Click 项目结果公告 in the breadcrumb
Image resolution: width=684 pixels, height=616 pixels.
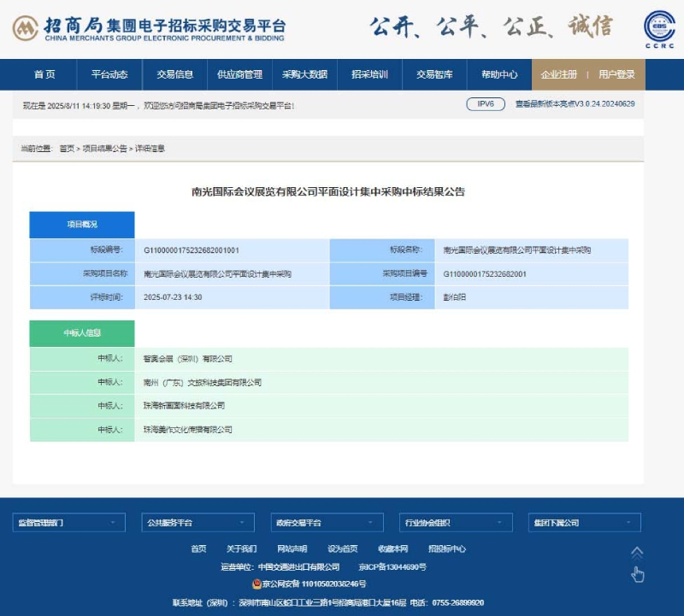click(x=104, y=149)
